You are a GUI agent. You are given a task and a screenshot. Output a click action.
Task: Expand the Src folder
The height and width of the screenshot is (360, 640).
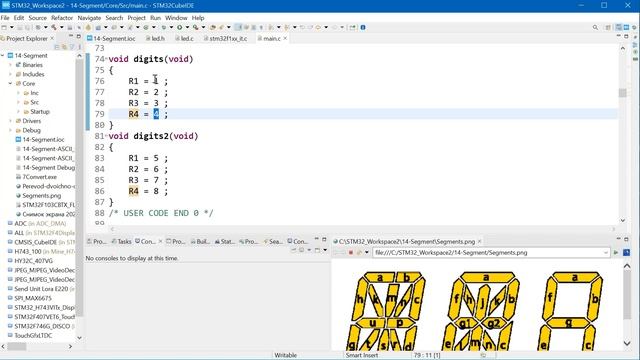pyautogui.click(x=18, y=102)
